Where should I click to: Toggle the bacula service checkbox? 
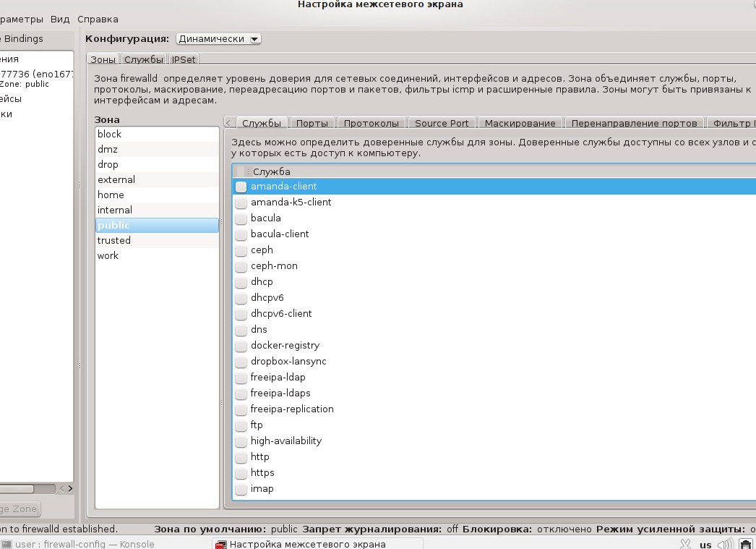click(x=241, y=218)
